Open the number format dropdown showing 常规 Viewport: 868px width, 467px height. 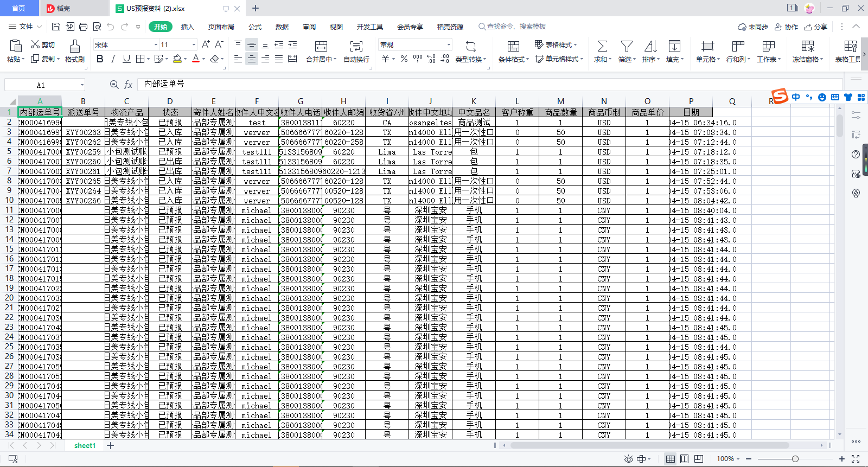coord(449,45)
